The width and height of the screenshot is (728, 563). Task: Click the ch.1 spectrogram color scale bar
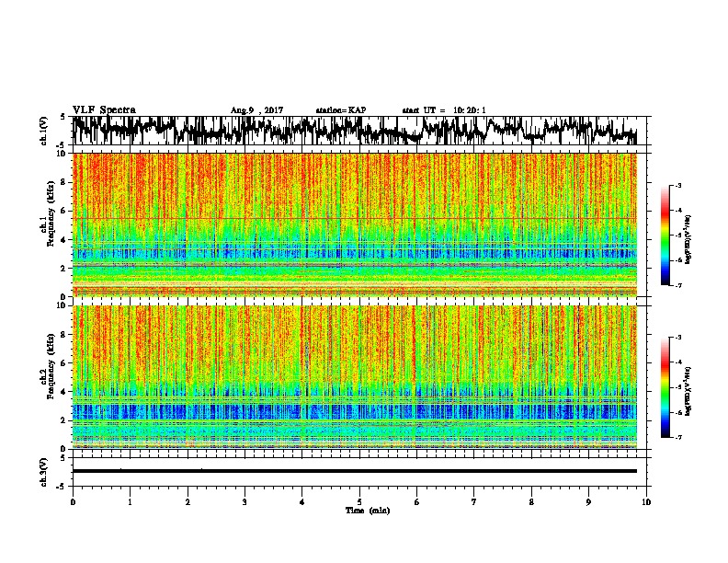point(665,236)
